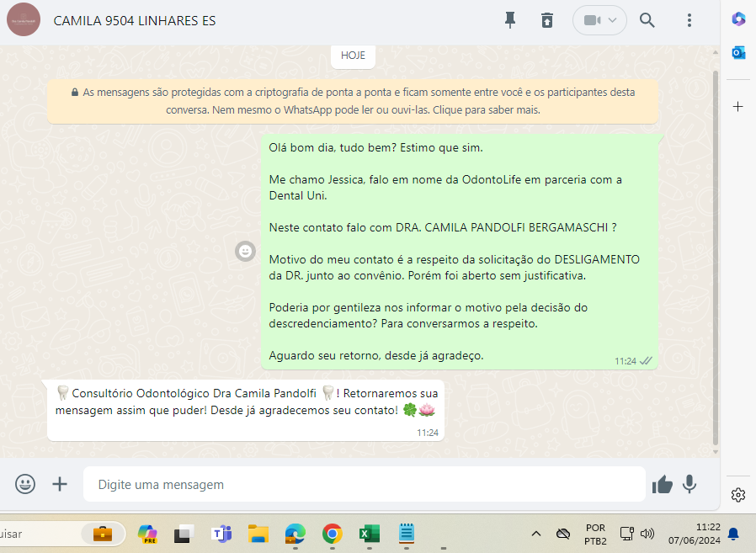Focus the Digite uma mensagem field
The image size is (756, 553).
click(x=365, y=484)
